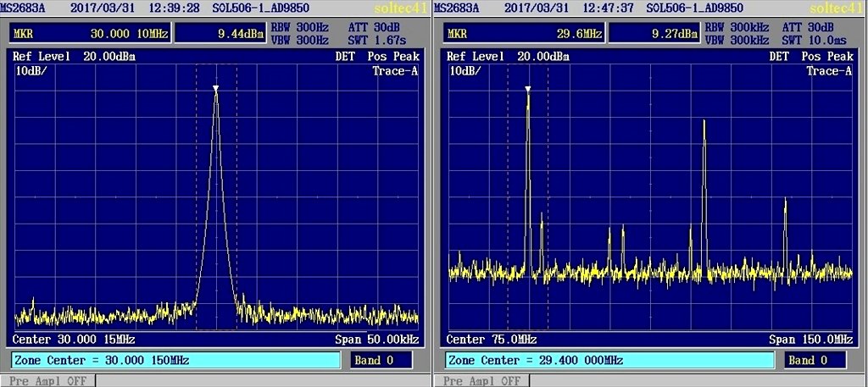The height and width of the screenshot is (387, 868).
Task: Click the Span 50.00kHz label
Action: coord(376,339)
